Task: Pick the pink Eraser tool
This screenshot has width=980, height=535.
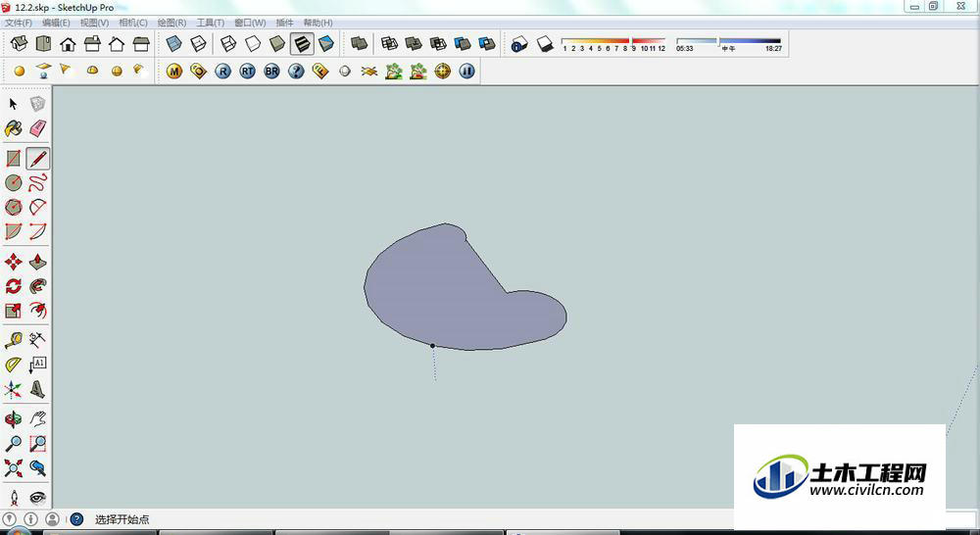Action: pyautogui.click(x=37, y=128)
